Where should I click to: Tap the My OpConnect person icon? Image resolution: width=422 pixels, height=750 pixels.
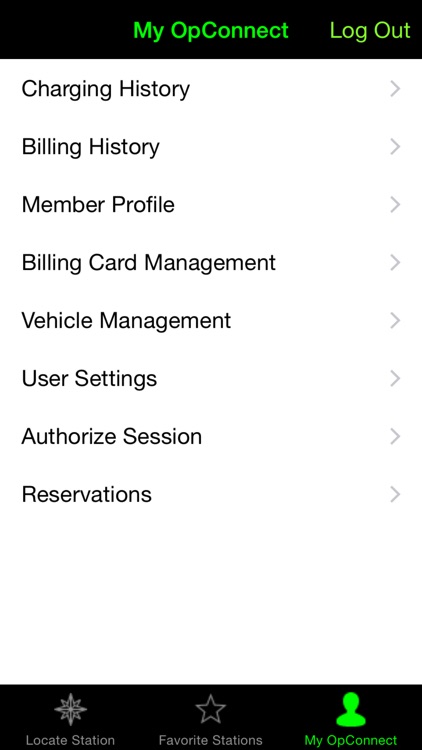pos(351,710)
